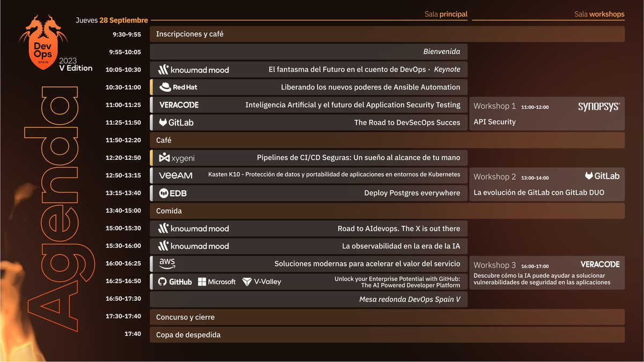Click the GitLab logo in Workshop 2
Screen dimensions: 644x362
602,176
